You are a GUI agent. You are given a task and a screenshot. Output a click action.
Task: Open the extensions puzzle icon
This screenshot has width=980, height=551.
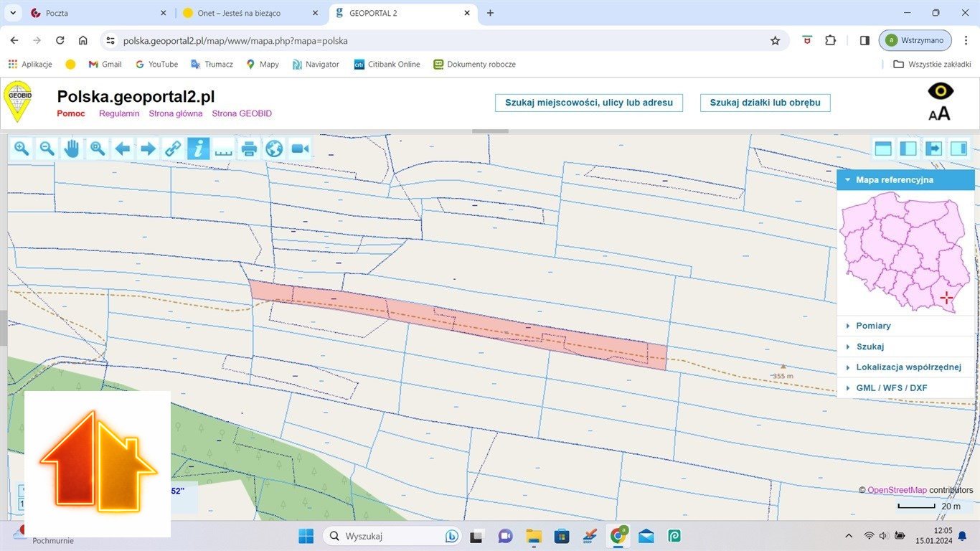pos(830,41)
